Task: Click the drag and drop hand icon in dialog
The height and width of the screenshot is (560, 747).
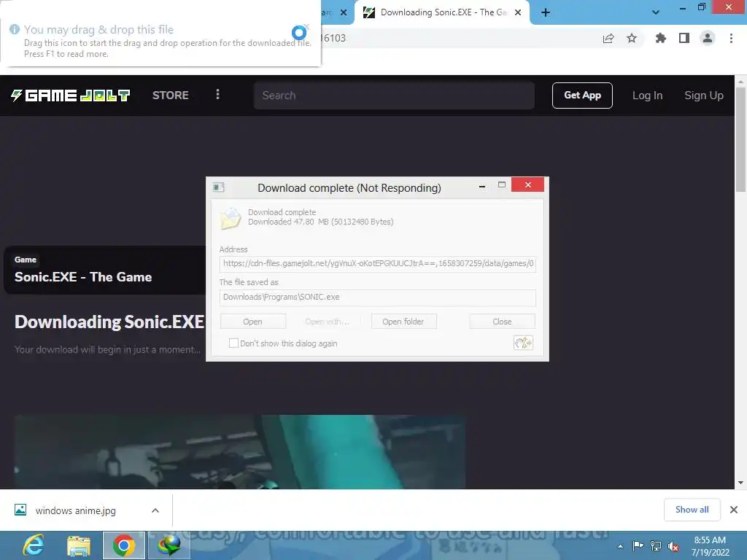Action: tap(523, 343)
